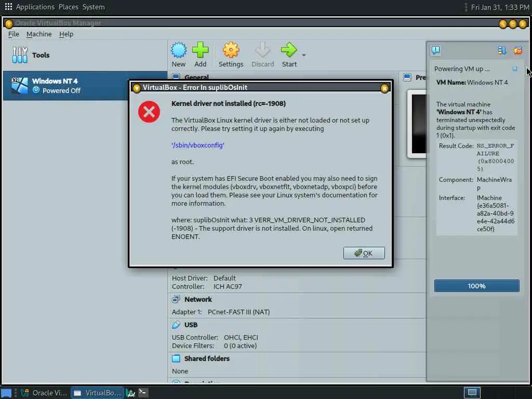Click the VM preview thumbnail

pos(418,124)
